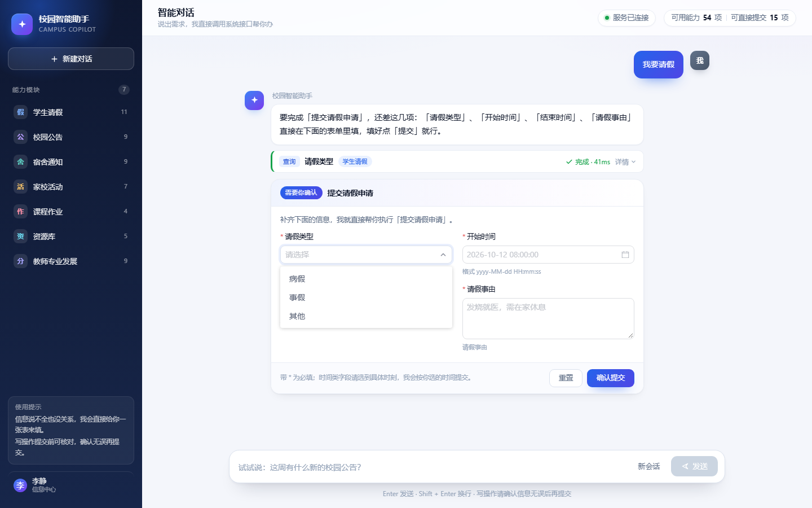
Task: Open the 课程作业 module
Action: click(x=71, y=212)
